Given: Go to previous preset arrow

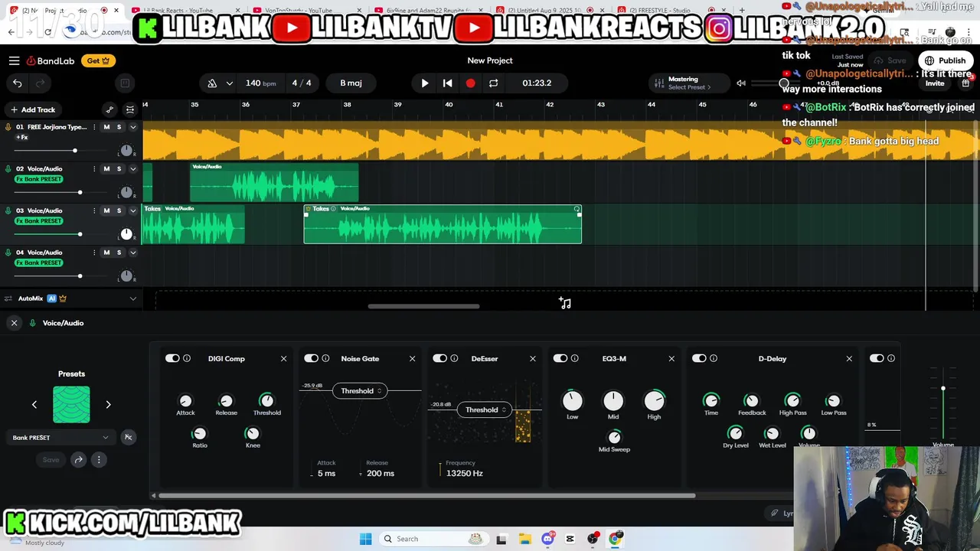Looking at the screenshot, I should (x=34, y=404).
